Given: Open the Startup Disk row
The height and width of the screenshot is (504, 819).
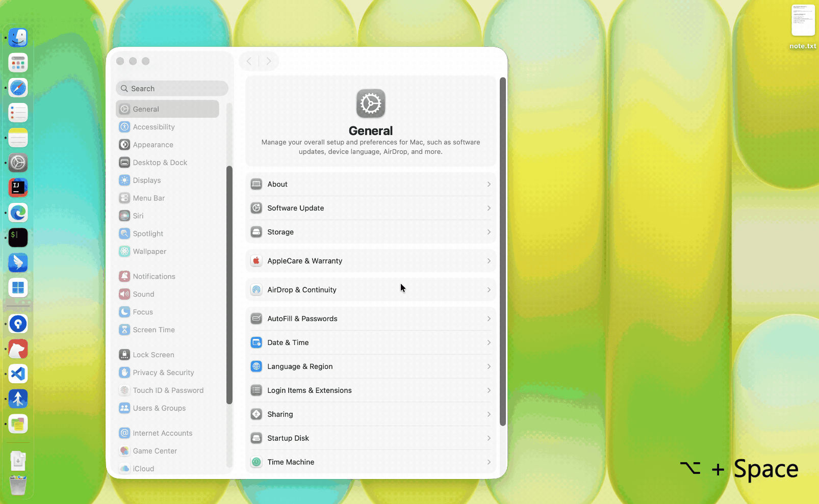Looking at the screenshot, I should pos(371,438).
